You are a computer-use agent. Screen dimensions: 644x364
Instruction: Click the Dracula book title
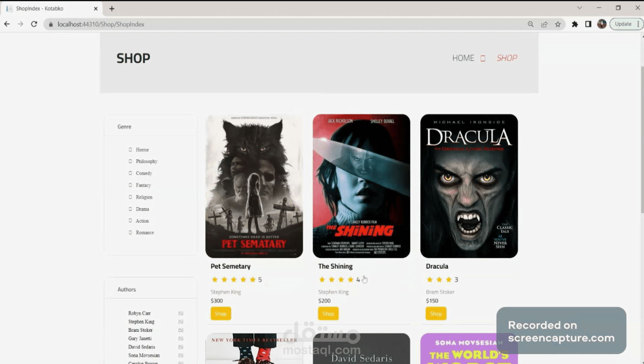(437, 266)
